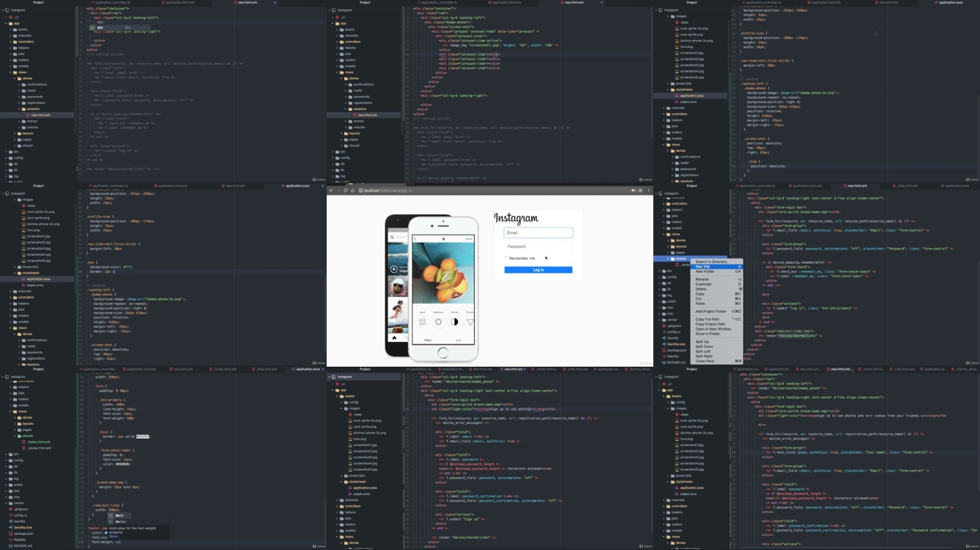Select New File in the context menu
Viewport: 980px width, 550px height.
[717, 267]
